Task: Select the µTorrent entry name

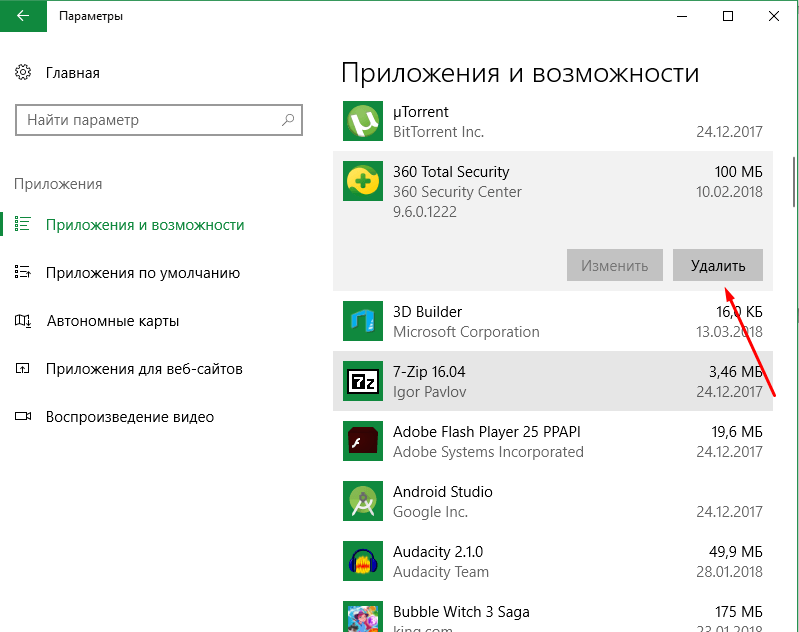Action: coord(420,112)
